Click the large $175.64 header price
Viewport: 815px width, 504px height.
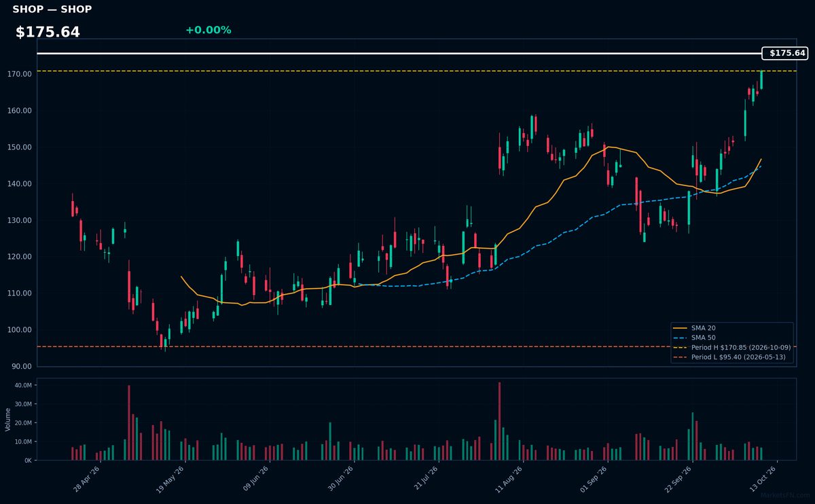48,32
